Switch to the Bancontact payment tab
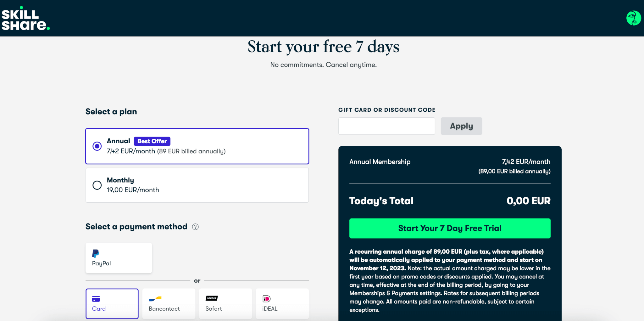The width and height of the screenshot is (644, 321). (169, 304)
